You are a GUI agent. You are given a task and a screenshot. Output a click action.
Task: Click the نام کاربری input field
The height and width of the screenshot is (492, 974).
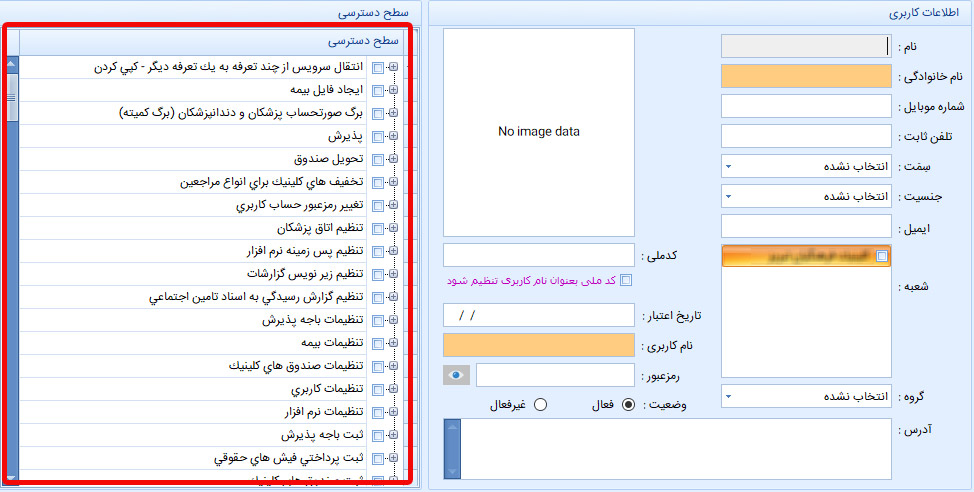point(539,345)
